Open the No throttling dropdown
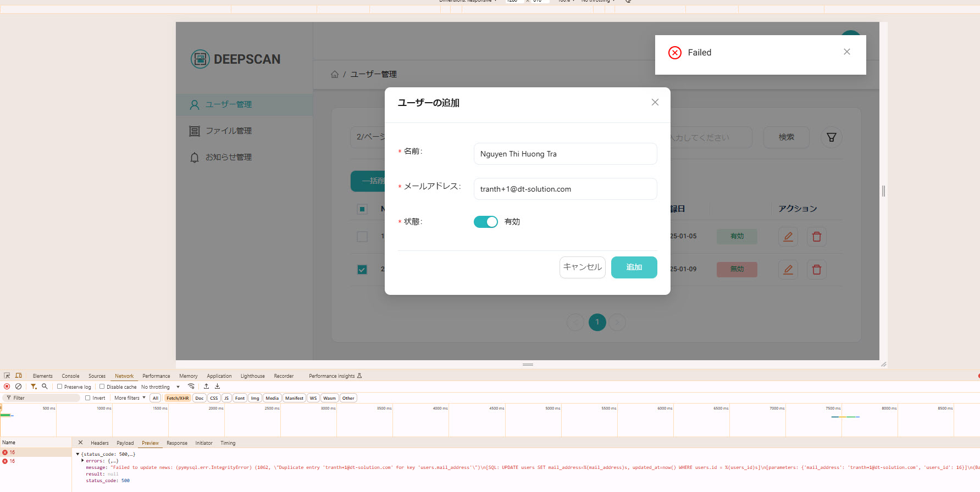 [x=160, y=387]
